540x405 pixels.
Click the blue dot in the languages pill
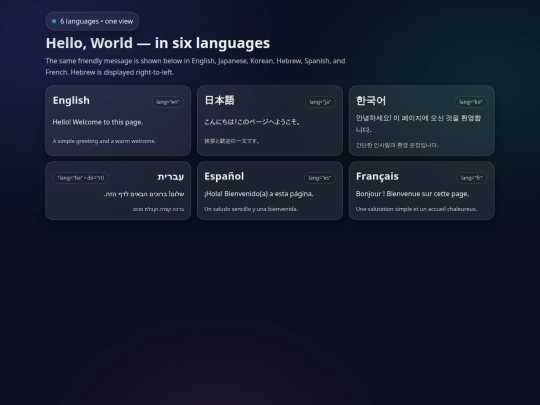pyautogui.click(x=54, y=21)
